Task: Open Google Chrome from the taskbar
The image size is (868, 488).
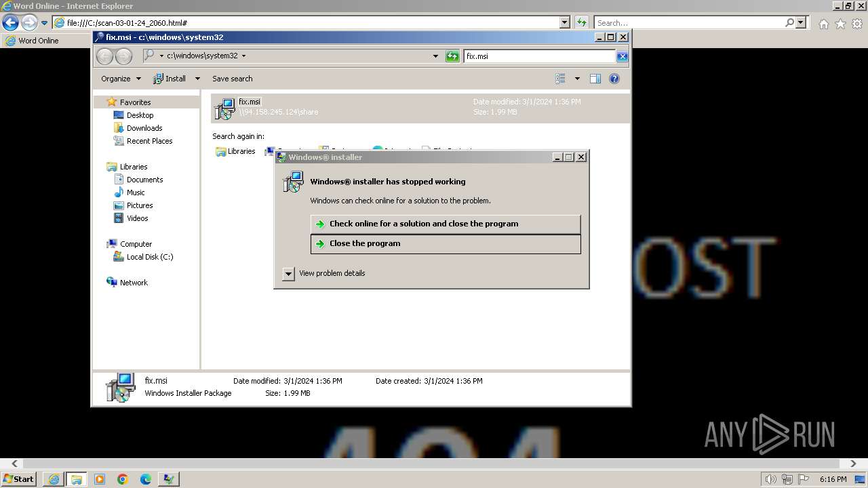Action: [x=123, y=479]
